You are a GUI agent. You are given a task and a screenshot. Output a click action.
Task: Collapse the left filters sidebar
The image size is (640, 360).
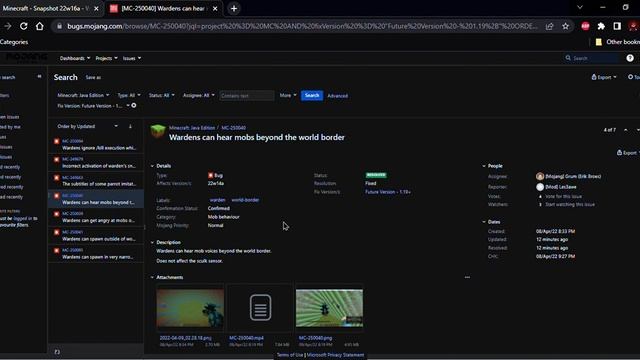39,76
